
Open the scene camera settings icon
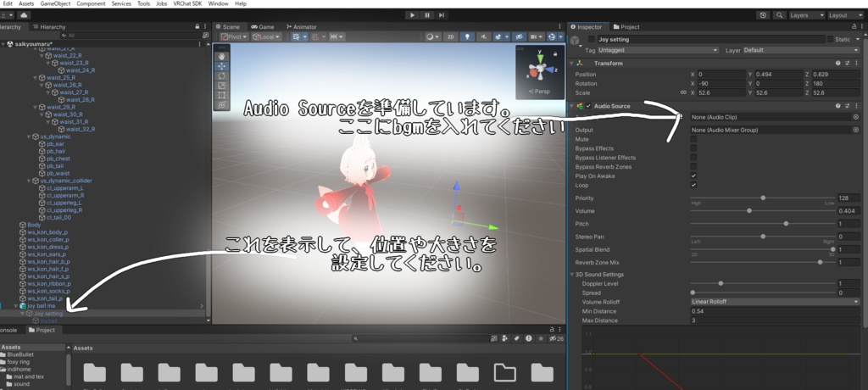click(536, 36)
